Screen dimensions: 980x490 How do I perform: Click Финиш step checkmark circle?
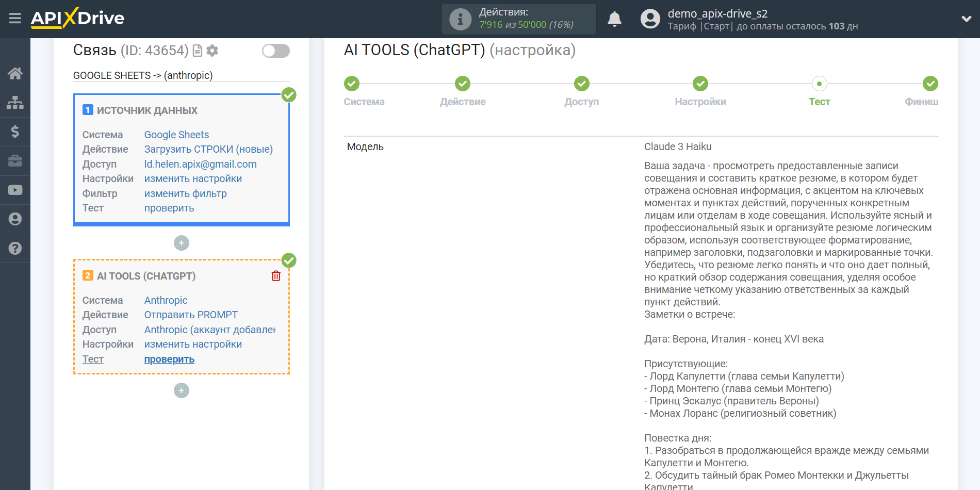[930, 84]
